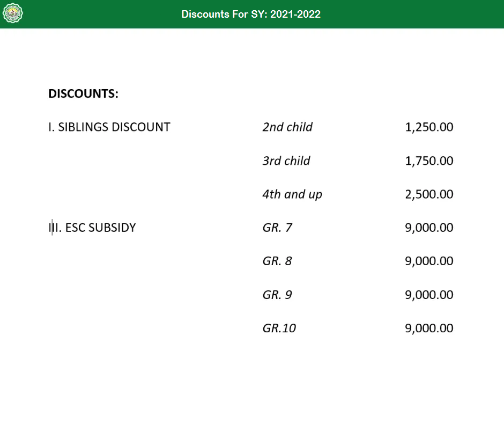Click the GR. 9 label
The height and width of the screenshot is (423, 504).
pyautogui.click(x=277, y=295)
